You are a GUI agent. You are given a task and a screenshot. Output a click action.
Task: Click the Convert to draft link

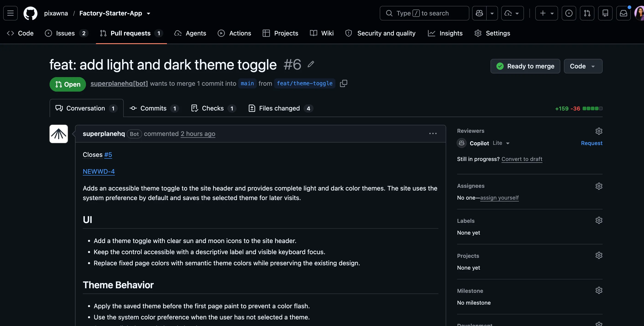coord(522,159)
